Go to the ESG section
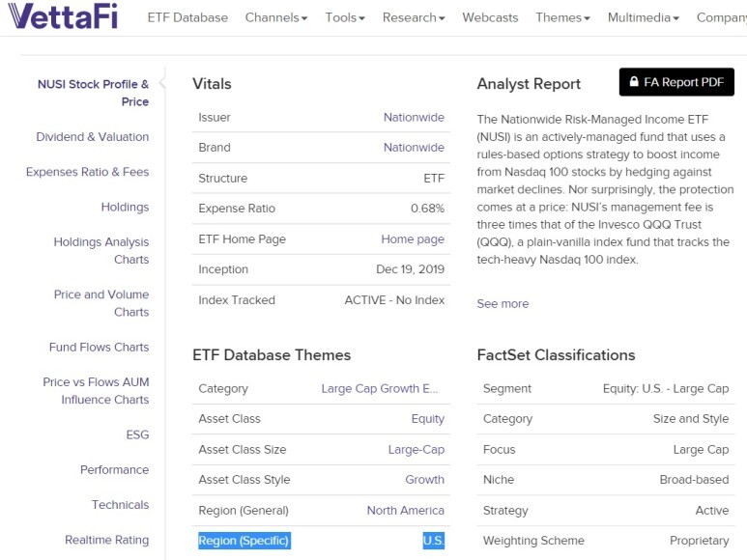Viewport: 747px width, 560px height. point(137,434)
